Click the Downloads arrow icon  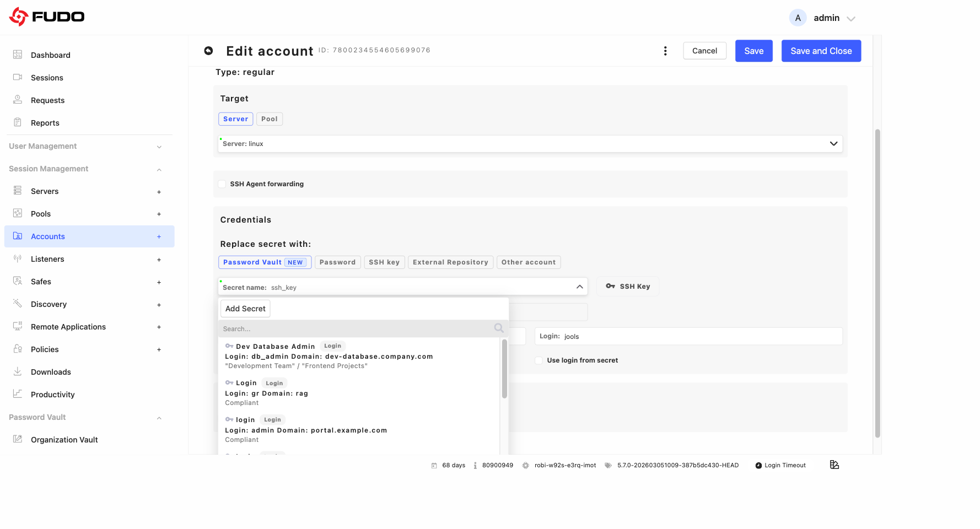pyautogui.click(x=18, y=371)
